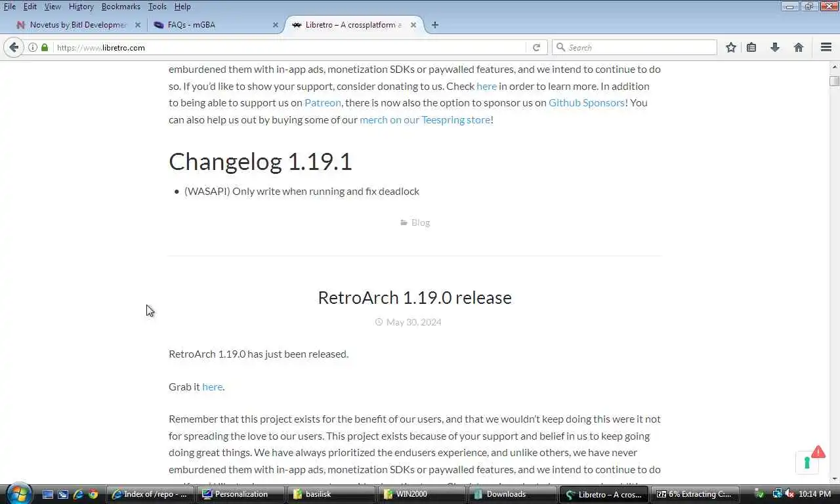Open the hamburger menu
This screenshot has height=504, width=840.
[x=826, y=47]
